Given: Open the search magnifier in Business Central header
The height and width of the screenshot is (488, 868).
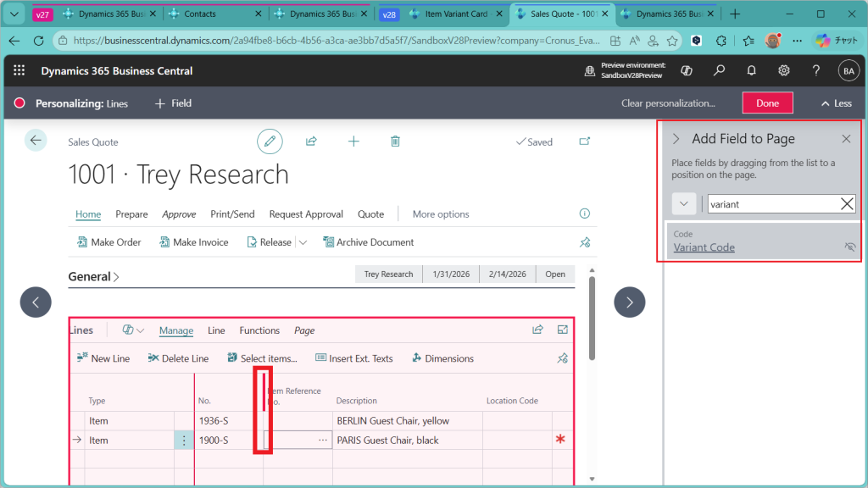Looking at the screenshot, I should pos(719,71).
